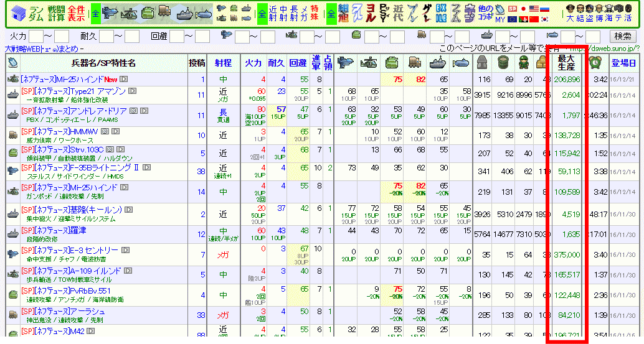Screen dimensions: 644x344
Task: Select the メガ range filter
Action: (304, 14)
